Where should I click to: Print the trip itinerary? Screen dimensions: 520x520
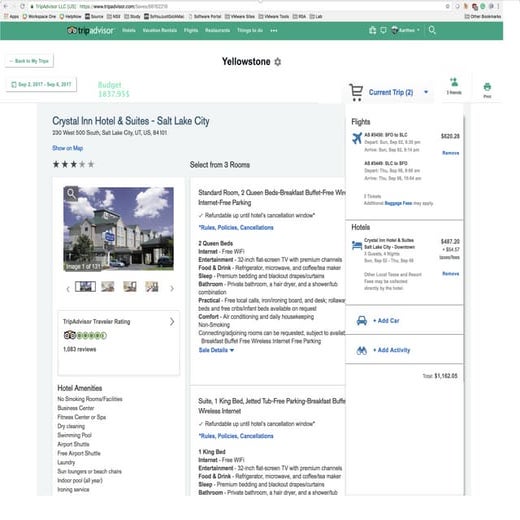click(487, 90)
